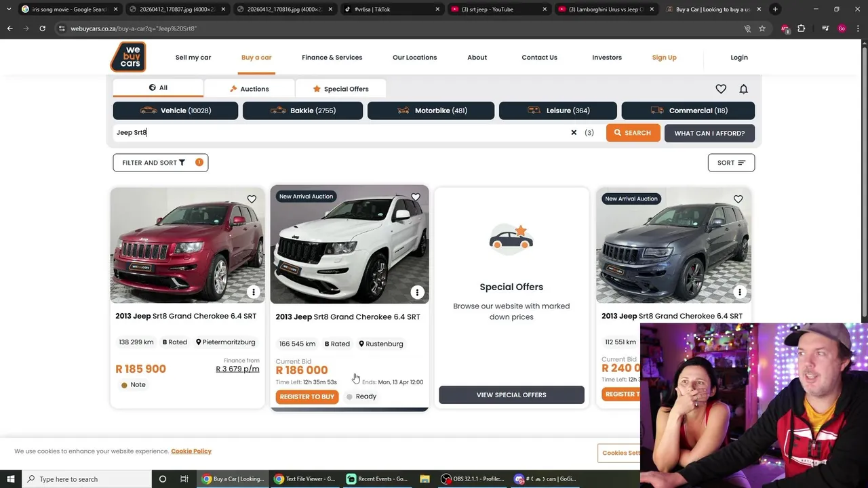Click the Login link
Viewport: 868px width, 488px height.
click(x=739, y=58)
